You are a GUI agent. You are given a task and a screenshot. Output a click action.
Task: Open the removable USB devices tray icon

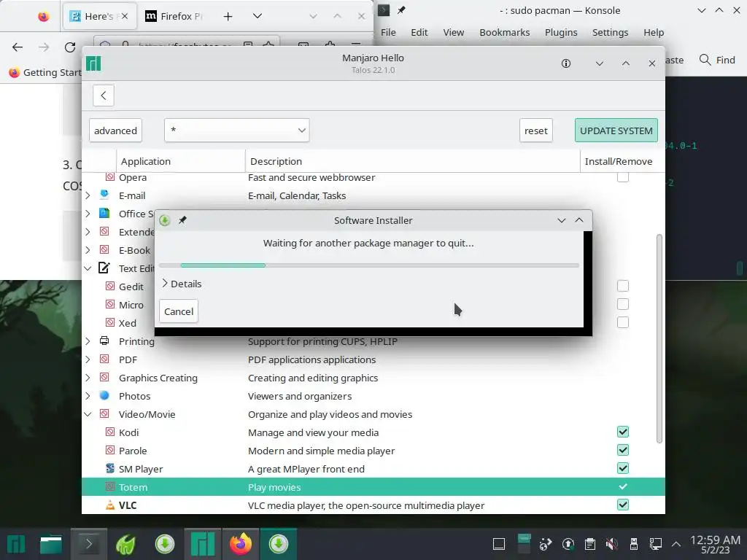click(x=634, y=544)
